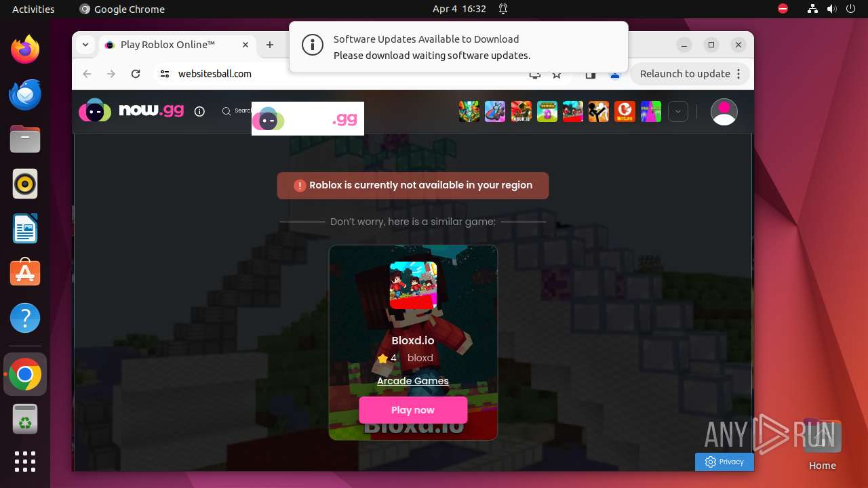
Task: Click the network icon in the top bar
Action: click(812, 9)
